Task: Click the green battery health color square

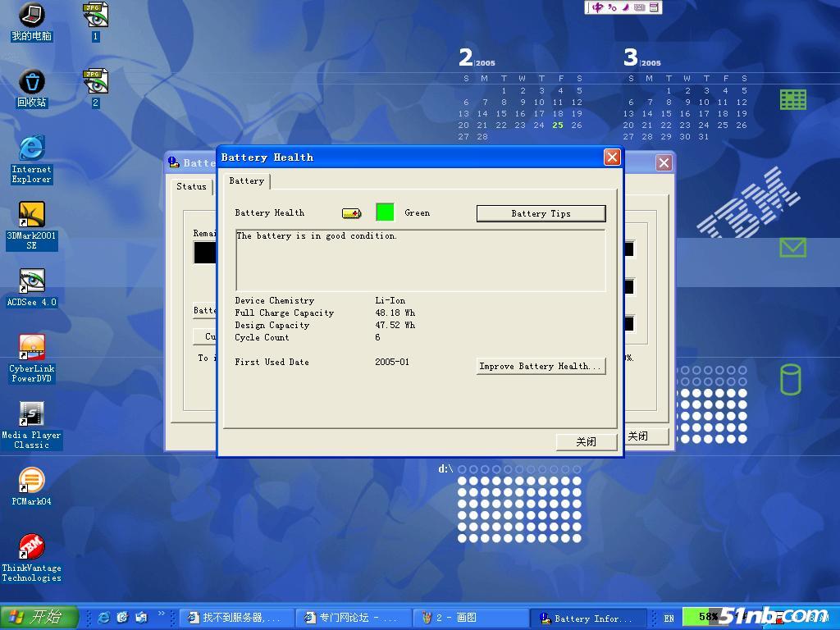Action: coord(385,212)
